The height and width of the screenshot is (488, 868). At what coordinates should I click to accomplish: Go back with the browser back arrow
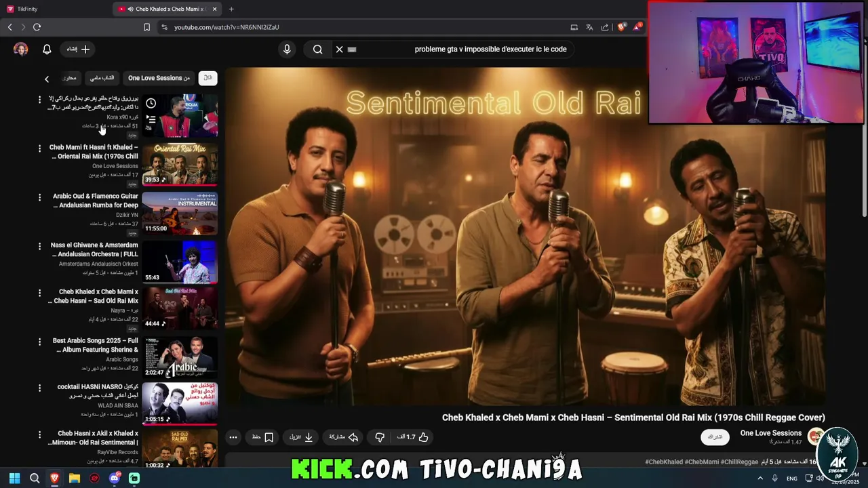(9, 27)
